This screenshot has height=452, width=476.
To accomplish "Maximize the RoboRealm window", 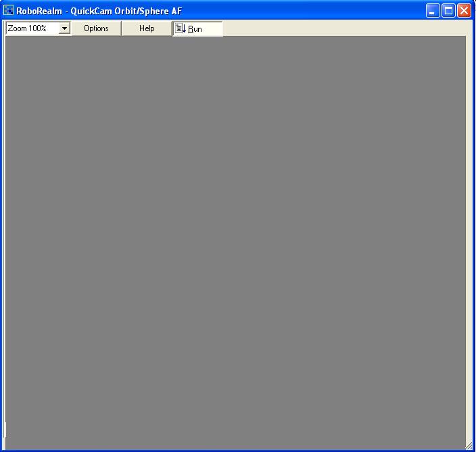I will coord(448,11).
